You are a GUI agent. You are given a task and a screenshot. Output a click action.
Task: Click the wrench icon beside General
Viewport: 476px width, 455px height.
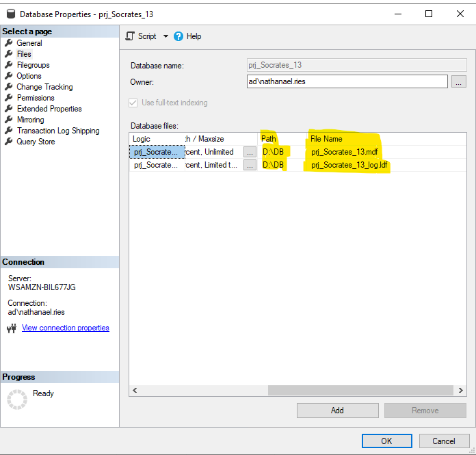tap(9, 43)
